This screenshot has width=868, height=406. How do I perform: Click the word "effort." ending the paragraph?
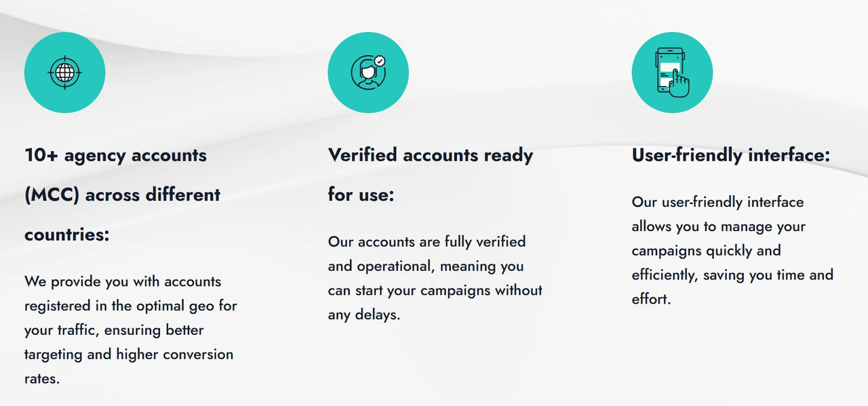tap(651, 300)
